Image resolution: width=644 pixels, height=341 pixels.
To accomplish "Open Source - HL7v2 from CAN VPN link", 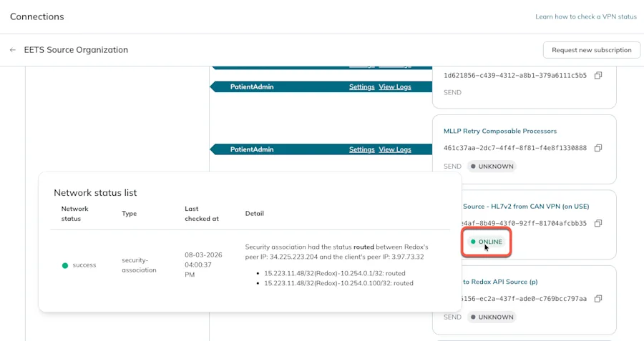I will (x=526, y=207).
